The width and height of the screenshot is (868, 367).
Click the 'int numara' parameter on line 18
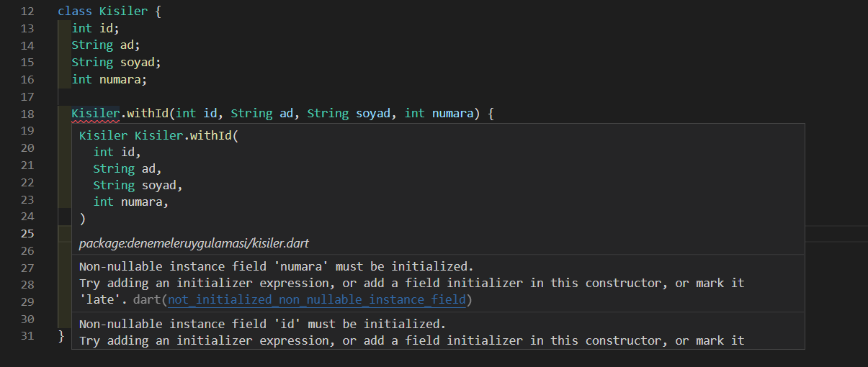pyautogui.click(x=439, y=114)
